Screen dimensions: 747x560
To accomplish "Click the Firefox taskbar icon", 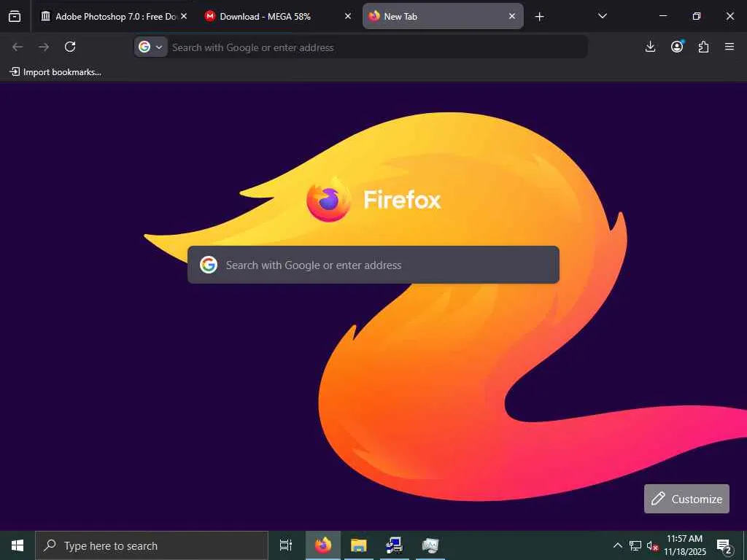I will click(323, 545).
